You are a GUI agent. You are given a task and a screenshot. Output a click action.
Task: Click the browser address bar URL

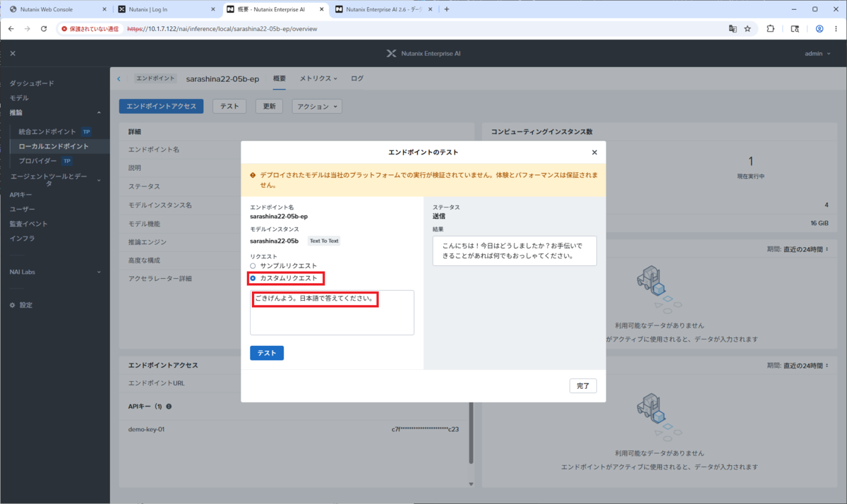tap(222, 29)
